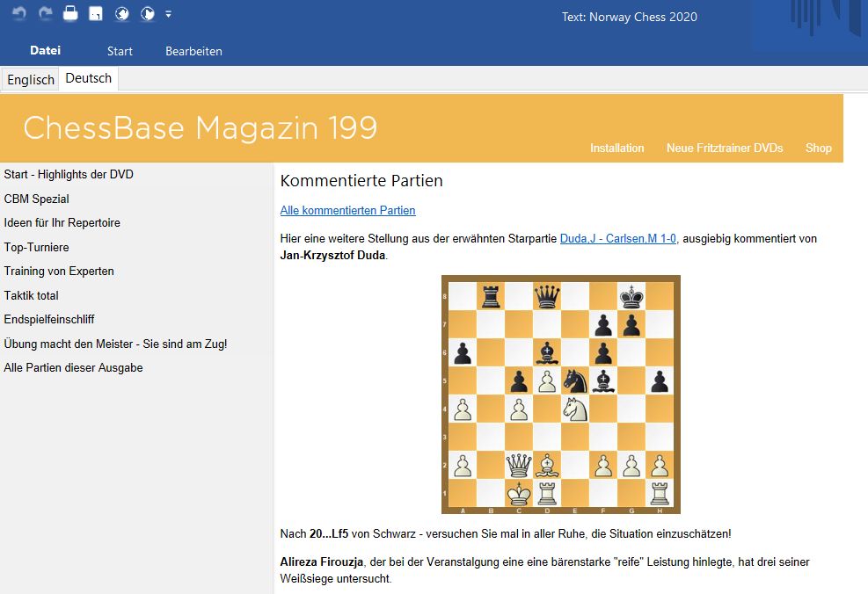Click the black knight on the chessboard

(x=575, y=380)
